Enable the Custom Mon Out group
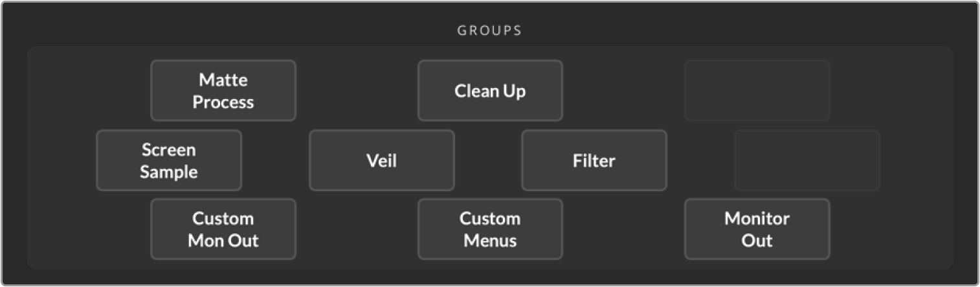 [x=223, y=229]
